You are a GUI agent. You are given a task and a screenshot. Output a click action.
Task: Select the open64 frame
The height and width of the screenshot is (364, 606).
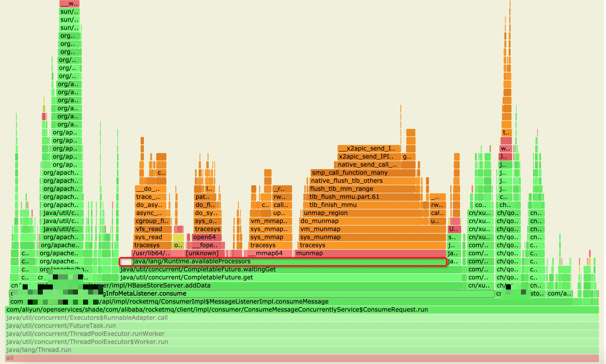pyautogui.click(x=207, y=237)
